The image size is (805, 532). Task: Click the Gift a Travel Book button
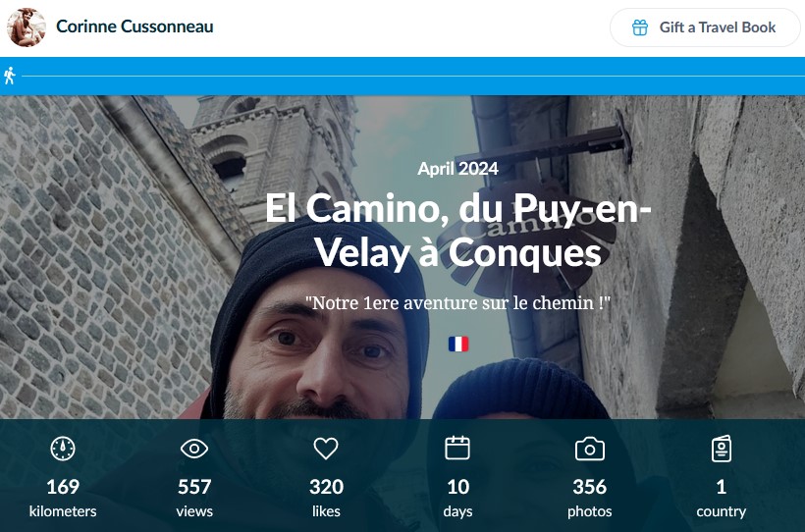point(705,27)
